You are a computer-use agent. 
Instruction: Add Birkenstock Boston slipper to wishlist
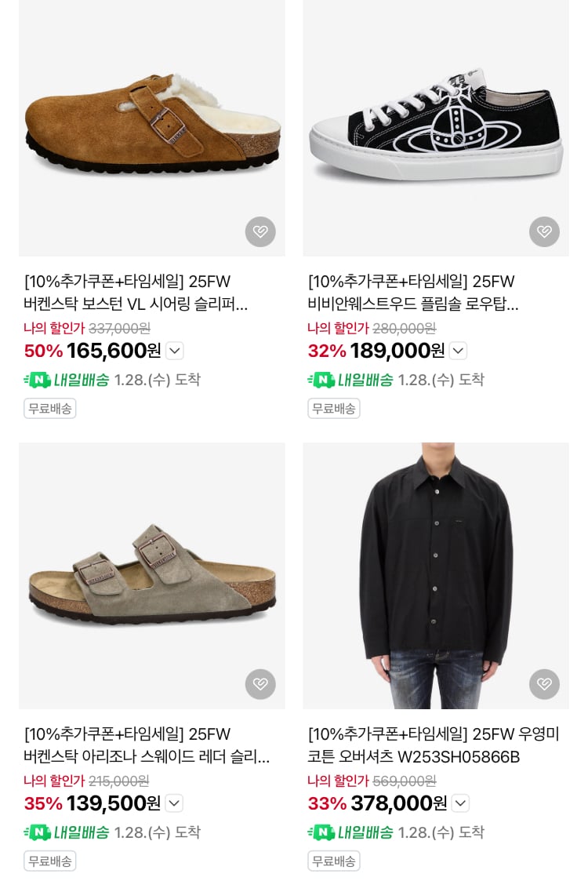260,231
